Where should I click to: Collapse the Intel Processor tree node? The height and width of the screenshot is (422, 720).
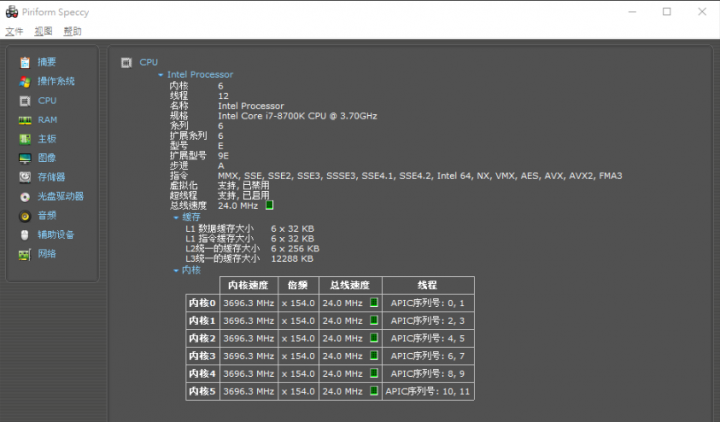[160, 75]
